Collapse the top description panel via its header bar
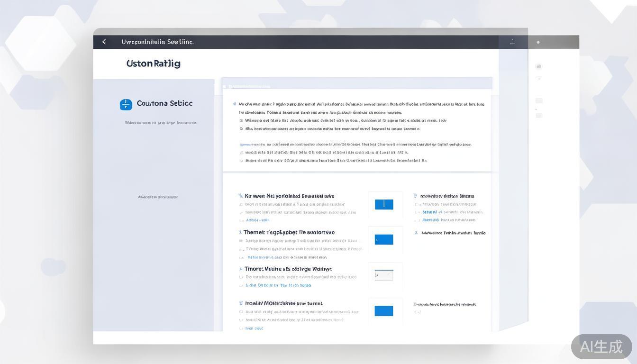The width and height of the screenshot is (637, 364). tap(357, 86)
